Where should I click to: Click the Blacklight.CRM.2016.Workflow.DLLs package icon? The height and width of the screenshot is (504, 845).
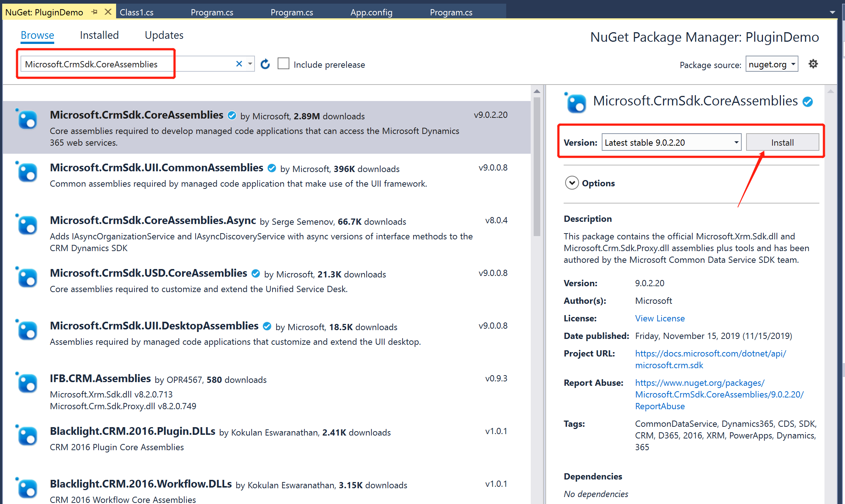point(27,488)
